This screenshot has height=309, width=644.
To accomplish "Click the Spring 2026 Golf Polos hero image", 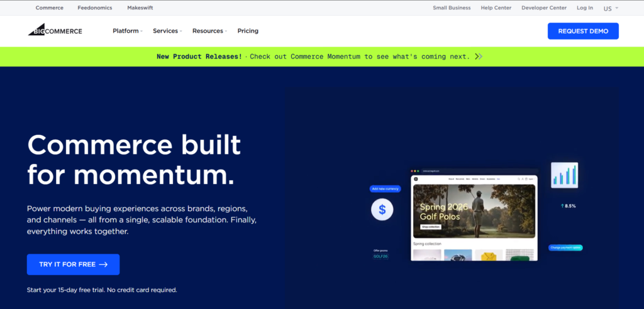I will [474, 211].
